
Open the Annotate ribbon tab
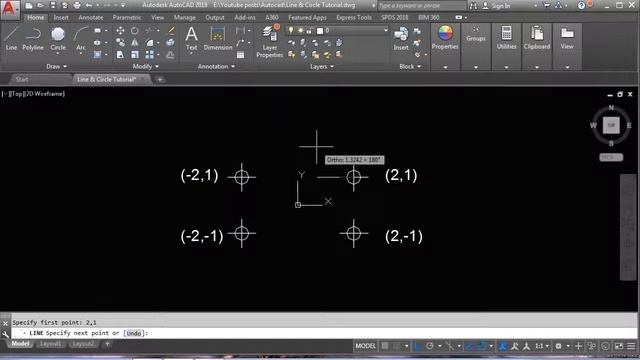[x=91, y=17]
